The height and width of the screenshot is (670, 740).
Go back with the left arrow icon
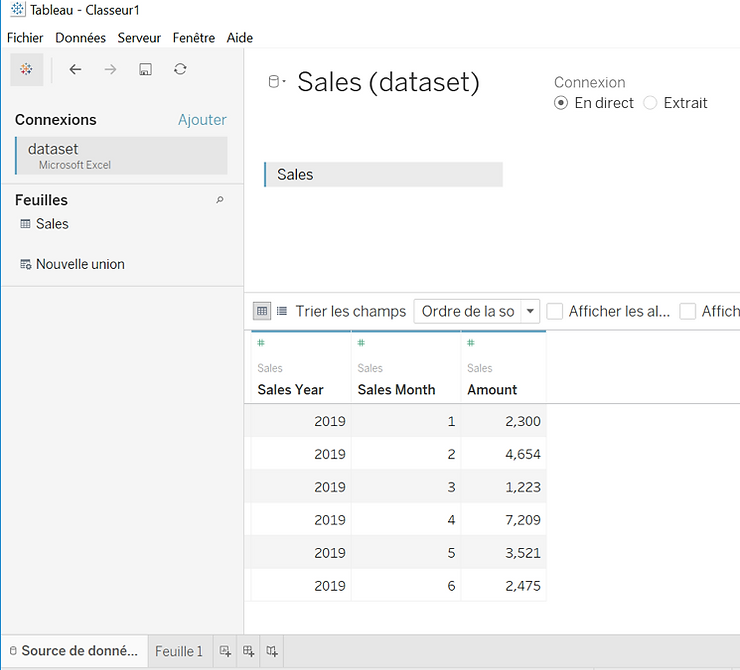tap(76, 69)
